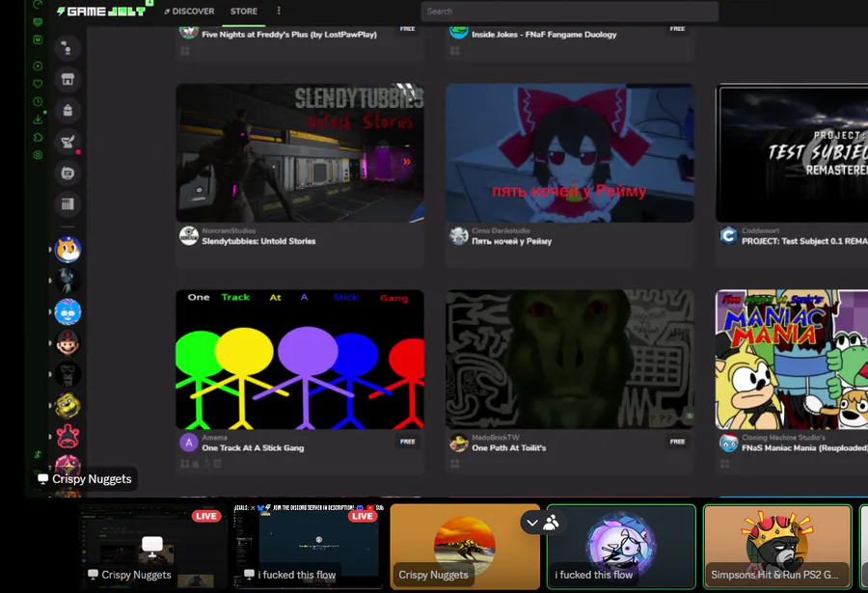The image size is (868, 593).
Task: Click the green striped shield icon in browser sidebar
Action: (38, 22)
